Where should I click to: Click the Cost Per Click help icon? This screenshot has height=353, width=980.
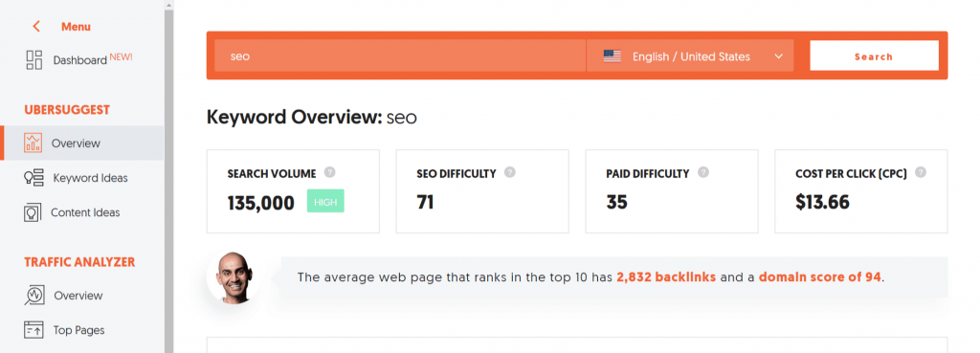coord(921,172)
